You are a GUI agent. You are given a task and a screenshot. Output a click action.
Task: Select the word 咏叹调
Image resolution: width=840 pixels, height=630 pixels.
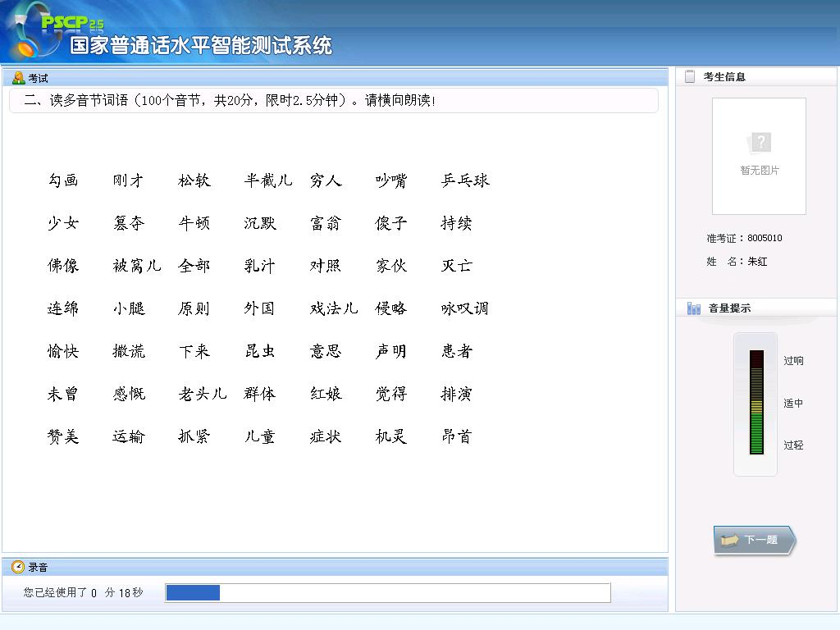(465, 308)
